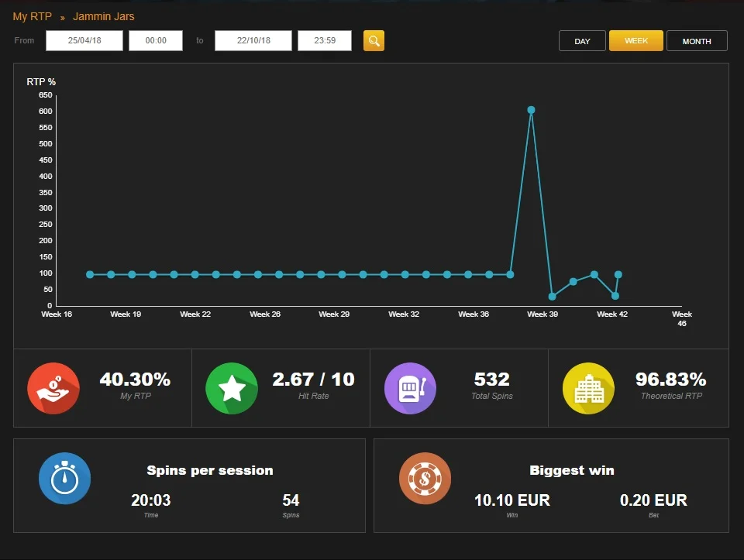Image resolution: width=744 pixels, height=560 pixels.
Task: Select the last data point on chart
Action: coord(618,274)
